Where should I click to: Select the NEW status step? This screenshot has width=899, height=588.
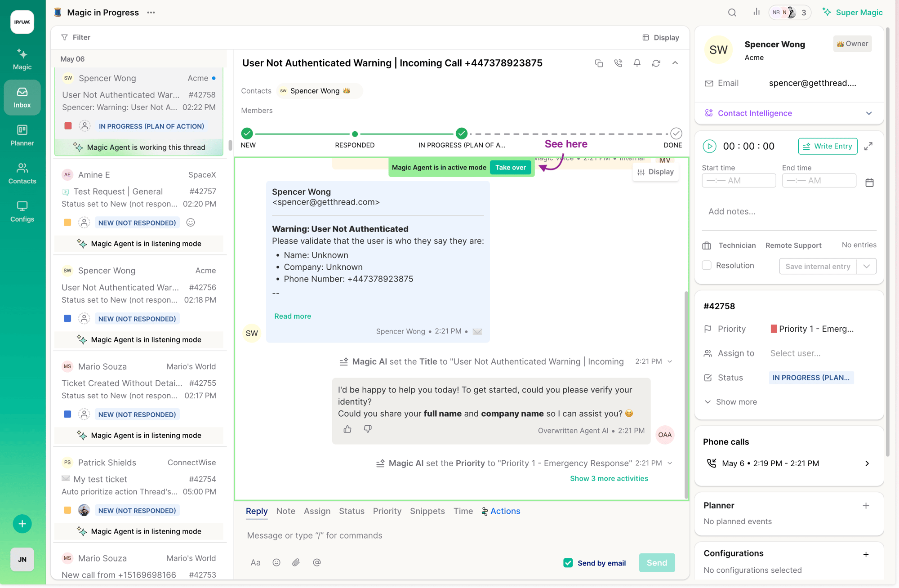247,134
